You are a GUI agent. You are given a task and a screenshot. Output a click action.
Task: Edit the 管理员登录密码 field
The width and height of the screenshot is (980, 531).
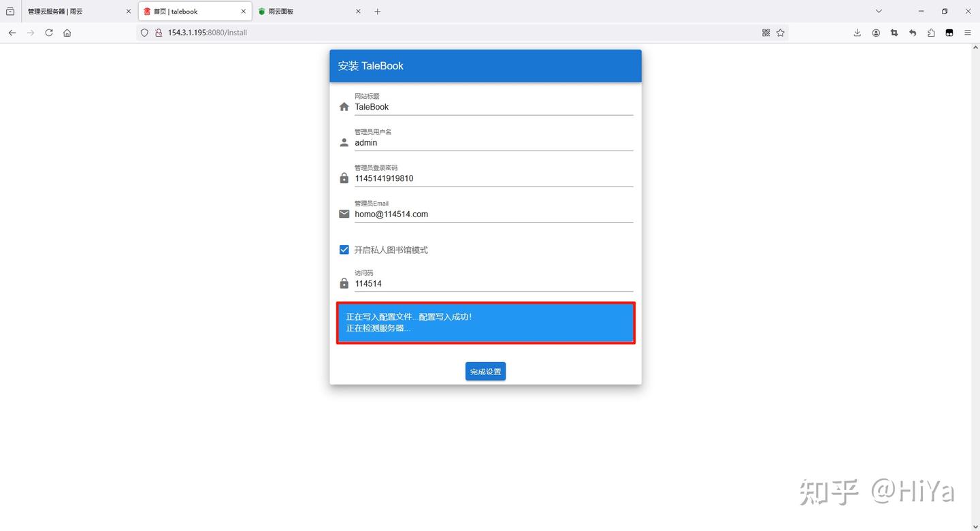493,178
